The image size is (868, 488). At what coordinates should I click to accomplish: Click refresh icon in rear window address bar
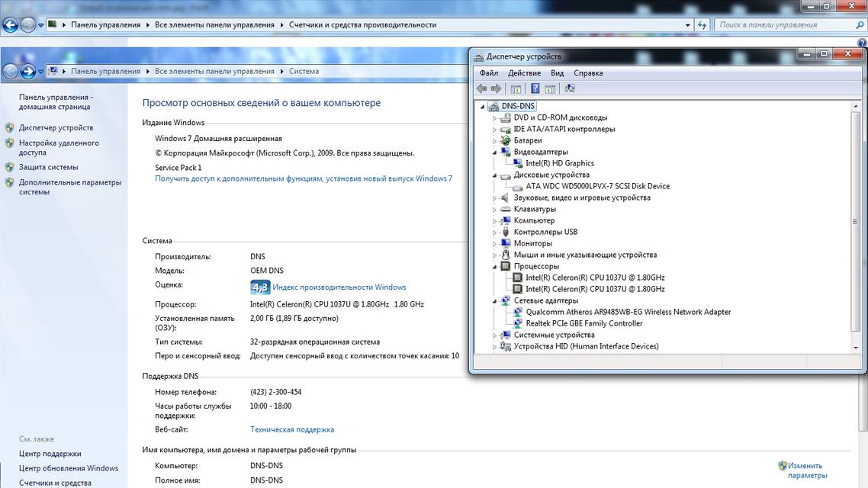coord(702,25)
